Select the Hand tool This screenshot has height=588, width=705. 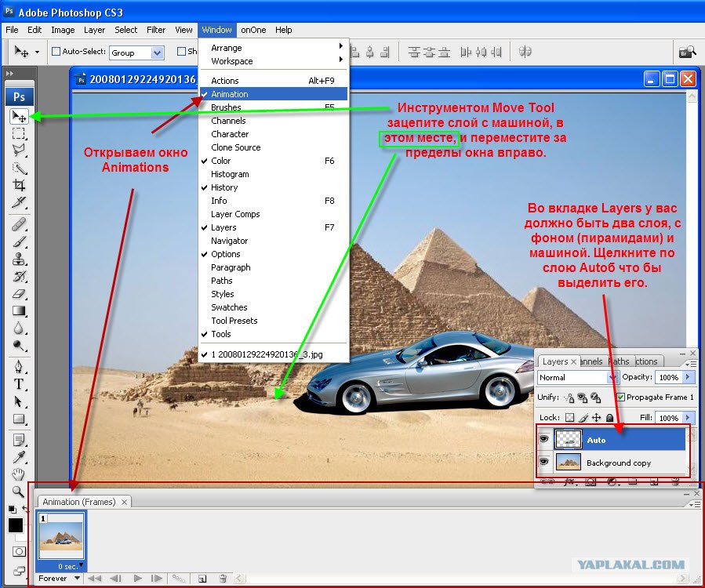(19, 474)
